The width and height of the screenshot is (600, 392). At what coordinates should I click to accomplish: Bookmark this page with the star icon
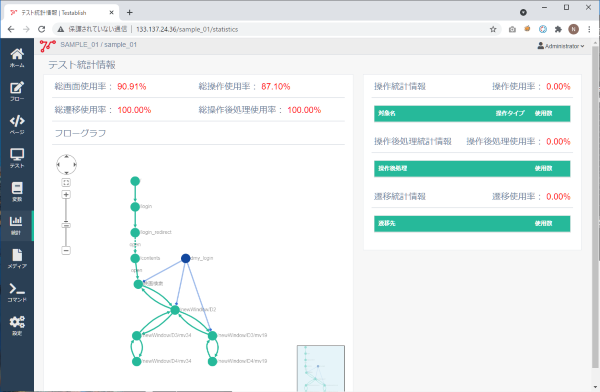coord(493,29)
